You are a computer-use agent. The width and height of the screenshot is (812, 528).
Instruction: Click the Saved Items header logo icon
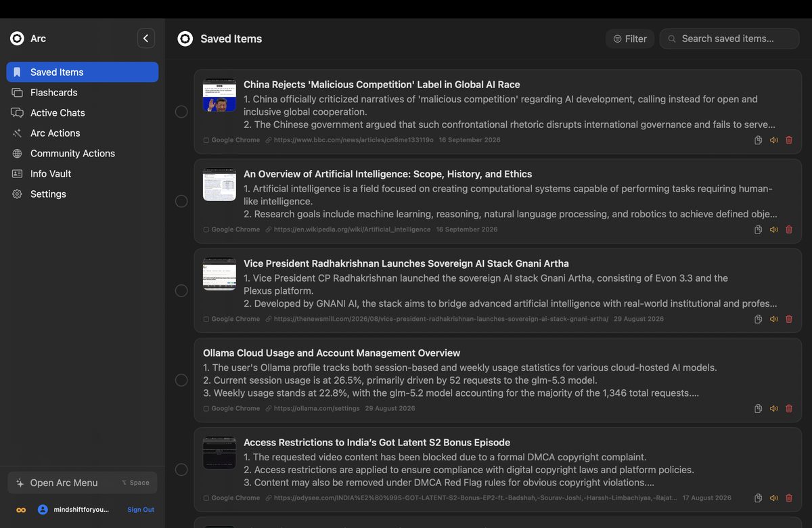185,39
